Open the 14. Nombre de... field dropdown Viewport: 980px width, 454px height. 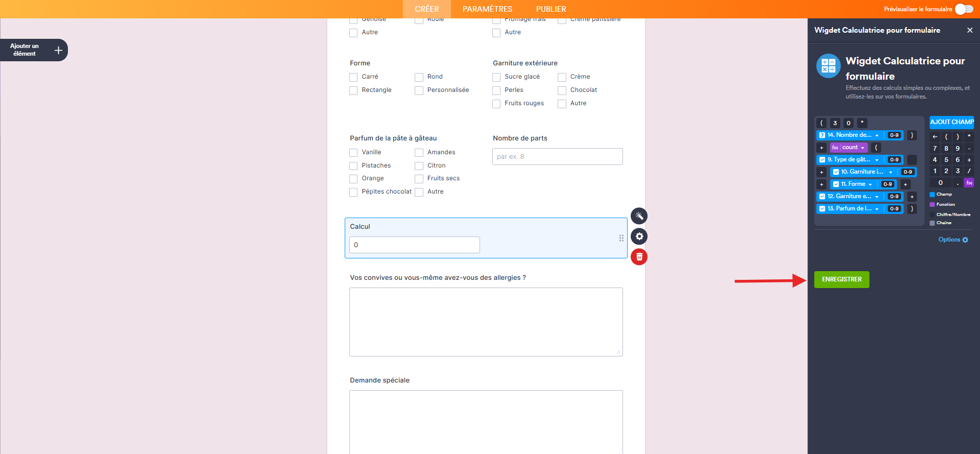click(x=877, y=135)
